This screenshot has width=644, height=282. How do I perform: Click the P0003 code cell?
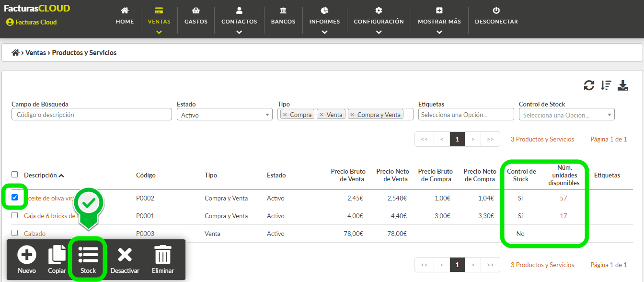[x=145, y=234]
